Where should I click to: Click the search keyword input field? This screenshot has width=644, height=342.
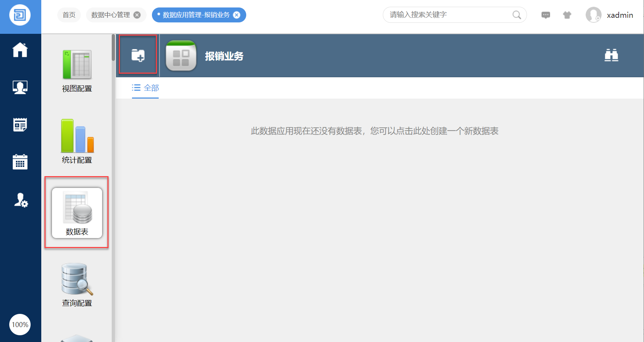pyautogui.click(x=448, y=15)
